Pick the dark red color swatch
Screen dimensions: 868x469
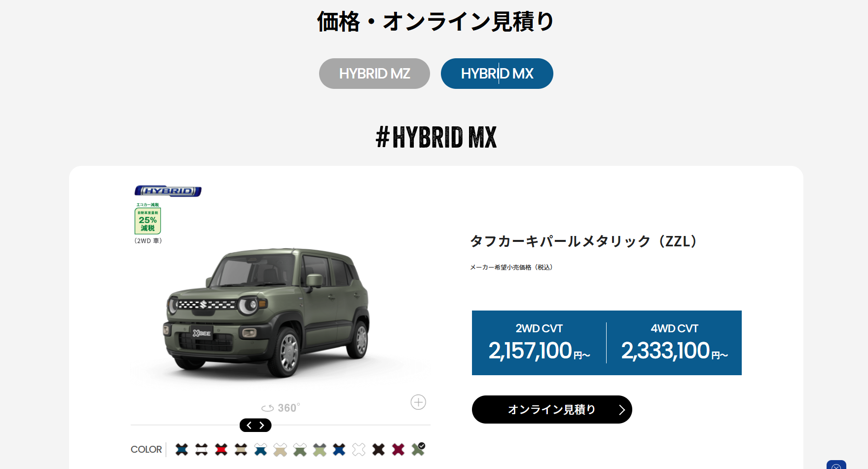(398, 449)
